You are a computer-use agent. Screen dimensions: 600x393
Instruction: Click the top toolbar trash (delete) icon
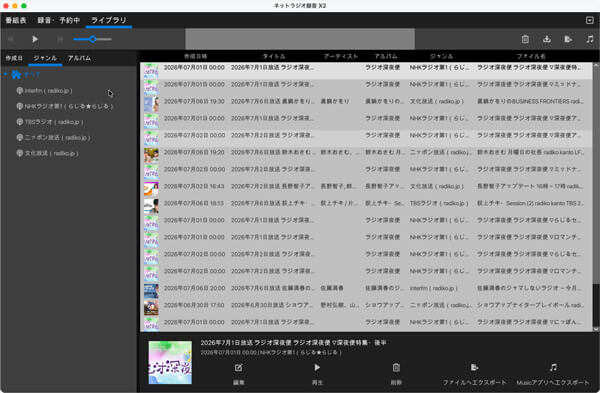[x=525, y=39]
